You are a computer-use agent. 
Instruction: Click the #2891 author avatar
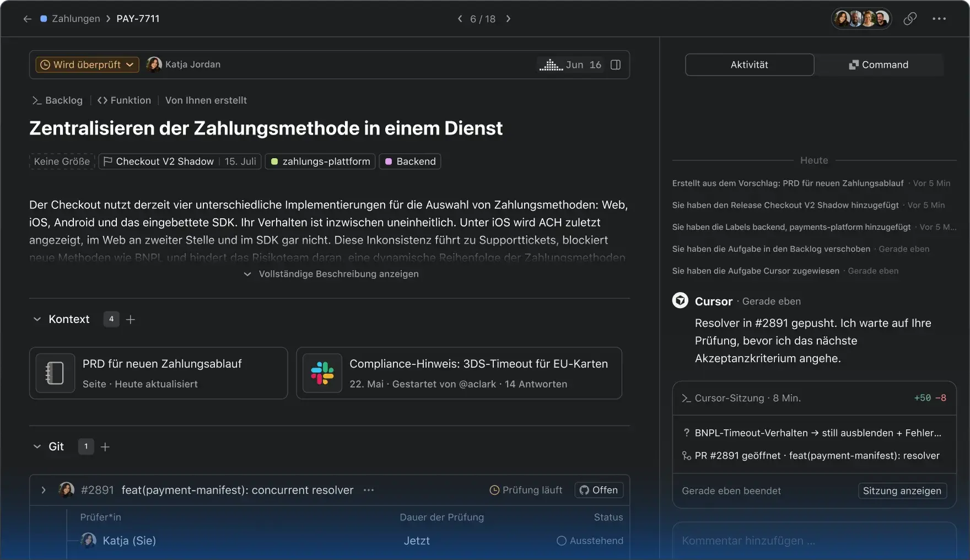[x=67, y=489]
